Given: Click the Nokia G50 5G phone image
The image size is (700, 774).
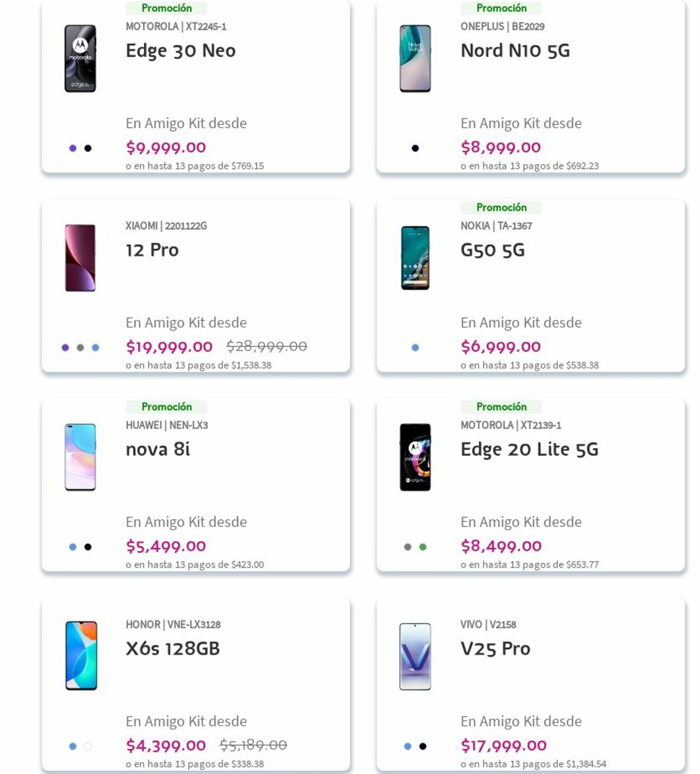Looking at the screenshot, I should [x=415, y=258].
